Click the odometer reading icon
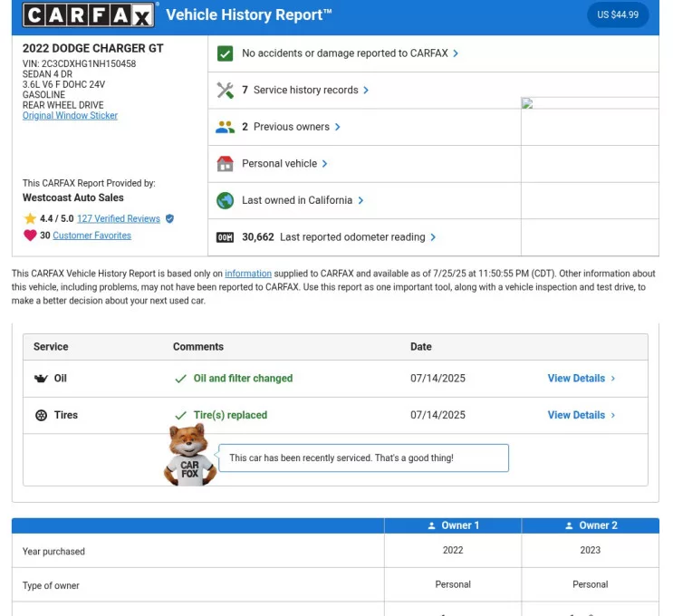 pos(226,237)
